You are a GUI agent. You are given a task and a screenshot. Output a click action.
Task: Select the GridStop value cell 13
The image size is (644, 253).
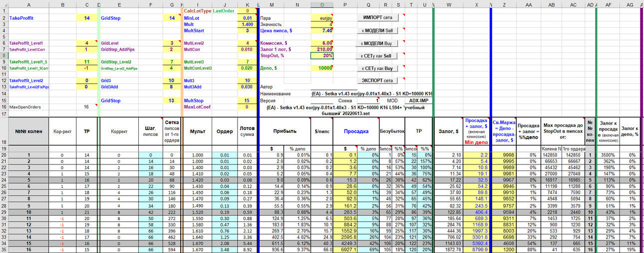click(172, 100)
